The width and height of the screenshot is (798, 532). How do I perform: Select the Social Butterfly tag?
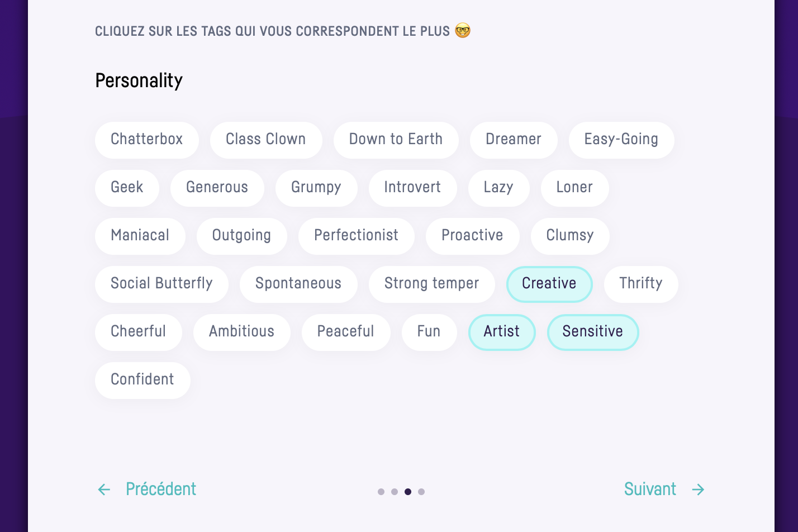(161, 284)
